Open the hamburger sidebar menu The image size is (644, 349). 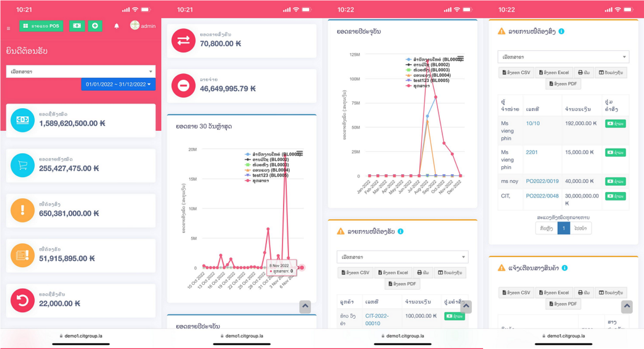click(x=8, y=28)
